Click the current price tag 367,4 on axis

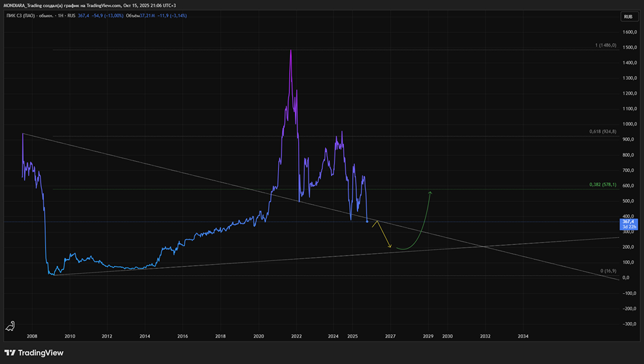tap(629, 224)
